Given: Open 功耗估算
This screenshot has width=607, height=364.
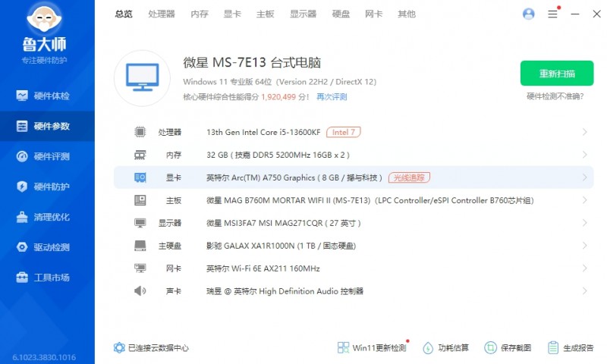Looking at the screenshot, I should click(445, 348).
